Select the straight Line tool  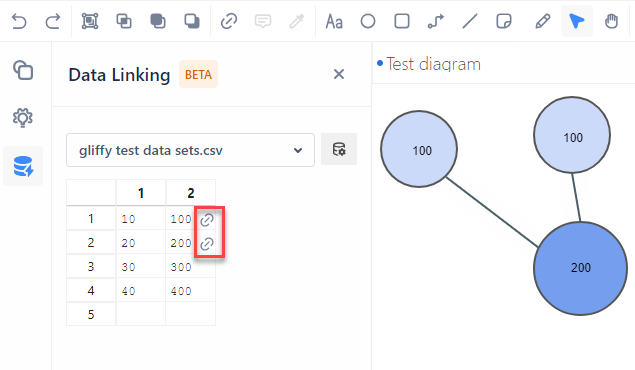tap(470, 21)
